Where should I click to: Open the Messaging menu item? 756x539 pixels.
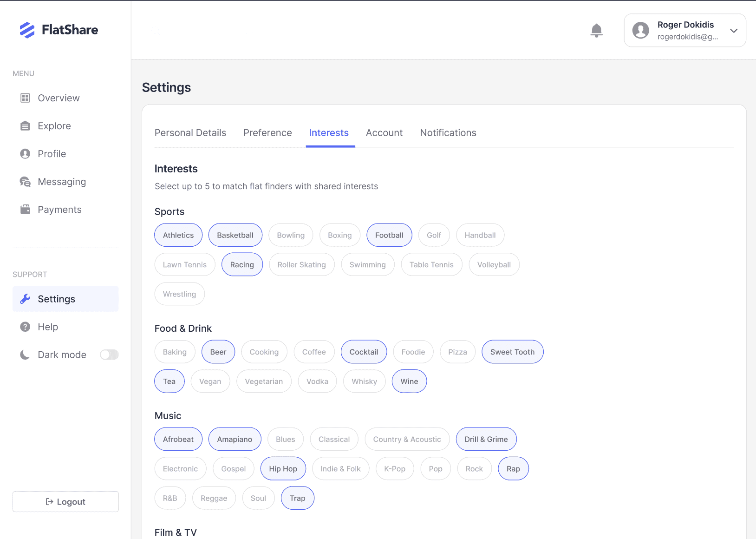pyautogui.click(x=62, y=182)
